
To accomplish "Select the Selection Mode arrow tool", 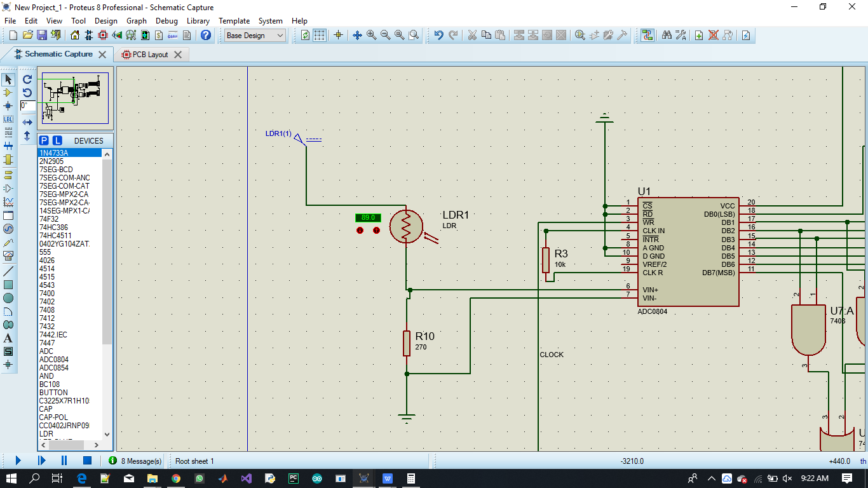I will (8, 79).
